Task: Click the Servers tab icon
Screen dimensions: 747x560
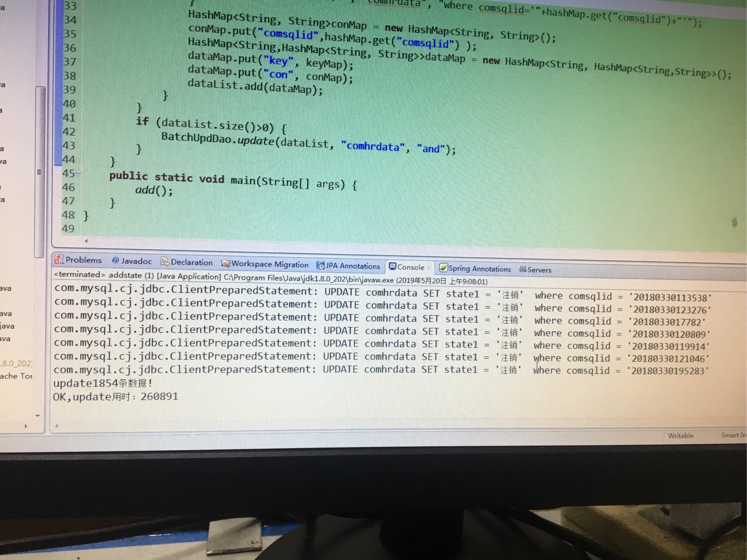Action: click(x=523, y=269)
